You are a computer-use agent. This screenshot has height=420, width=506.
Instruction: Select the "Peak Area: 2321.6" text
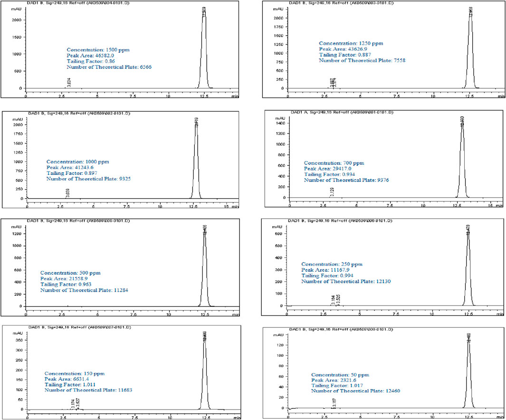point(334,380)
